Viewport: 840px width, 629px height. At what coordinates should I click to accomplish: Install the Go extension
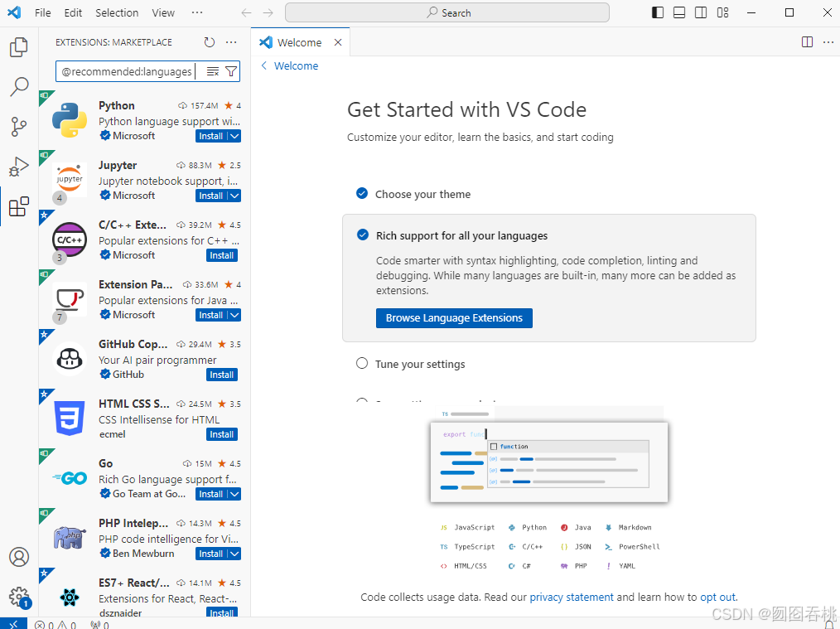coord(211,494)
